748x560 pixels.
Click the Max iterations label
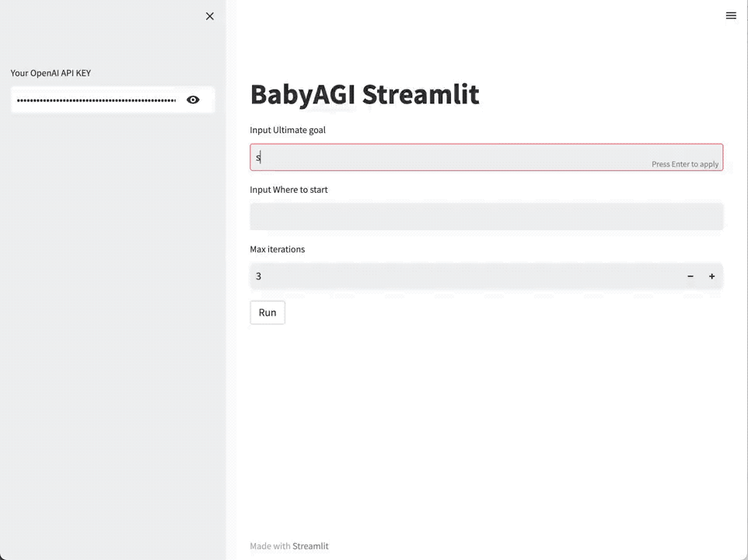click(x=277, y=250)
